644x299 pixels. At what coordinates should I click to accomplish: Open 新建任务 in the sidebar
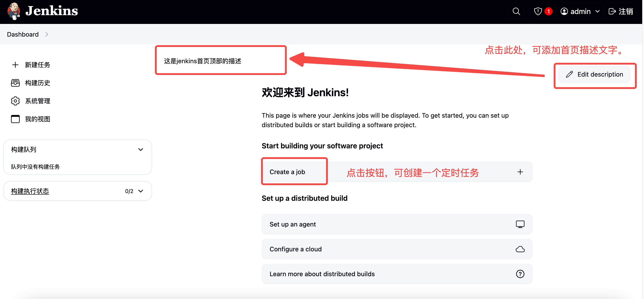pyautogui.click(x=37, y=65)
